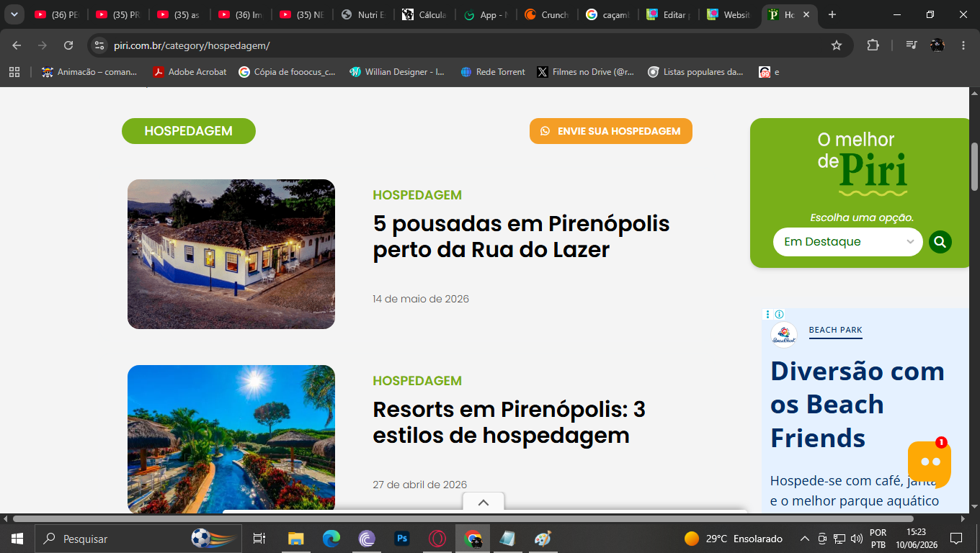Launch Photoshop from the taskbar
980x553 pixels.
pos(402,539)
